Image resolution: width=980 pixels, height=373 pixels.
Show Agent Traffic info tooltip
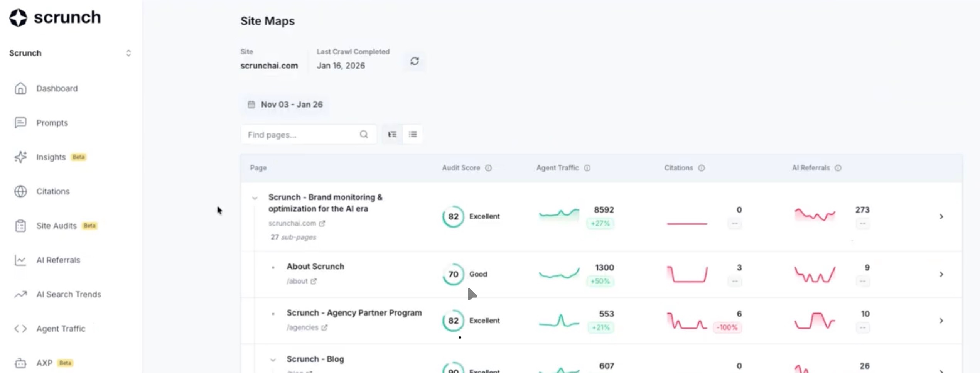[587, 168]
